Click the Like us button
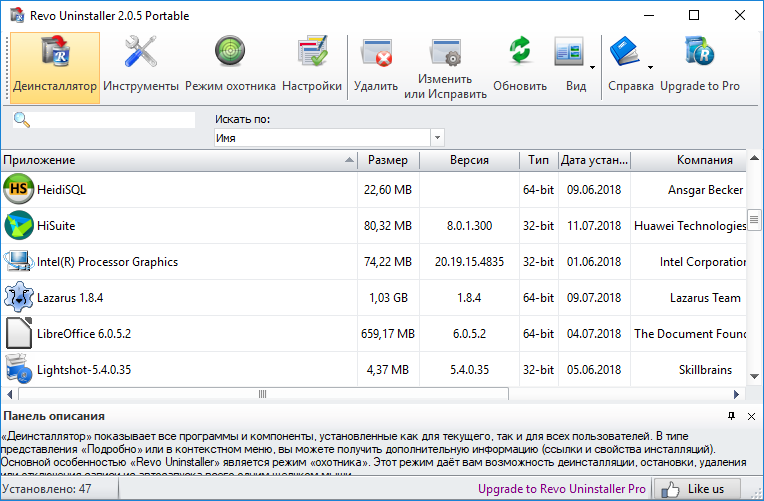Image resolution: width=764 pixels, height=501 pixels. coord(697,489)
